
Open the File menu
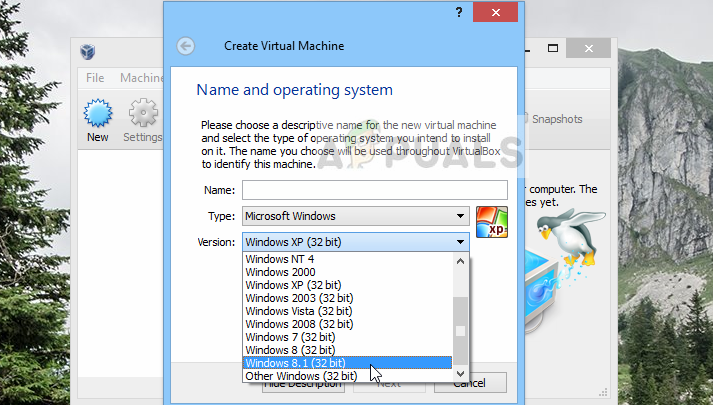click(95, 78)
